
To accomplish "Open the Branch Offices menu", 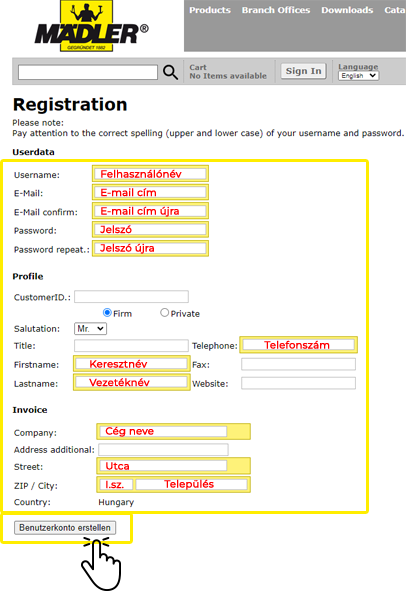I will click(x=276, y=10).
